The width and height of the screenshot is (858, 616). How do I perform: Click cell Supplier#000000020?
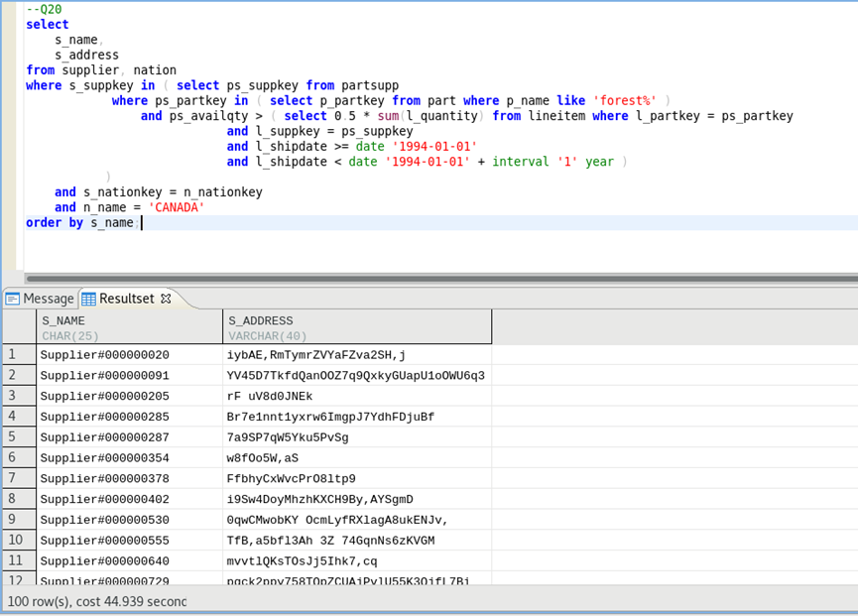(130, 355)
